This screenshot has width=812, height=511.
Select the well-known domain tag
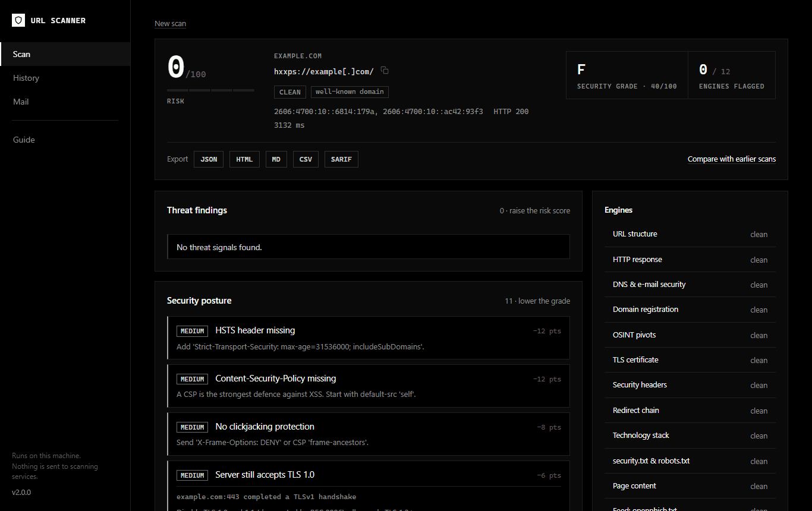click(x=350, y=92)
